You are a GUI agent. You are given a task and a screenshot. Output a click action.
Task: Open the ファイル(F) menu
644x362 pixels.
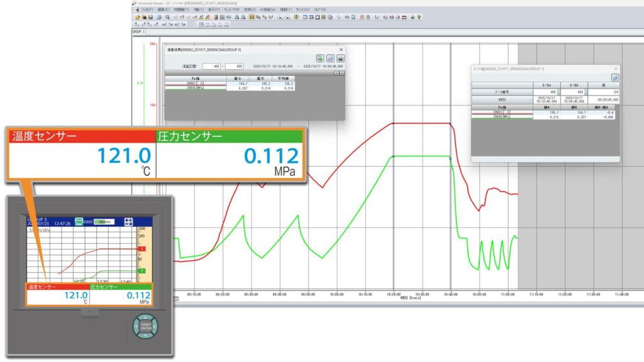(x=147, y=9)
